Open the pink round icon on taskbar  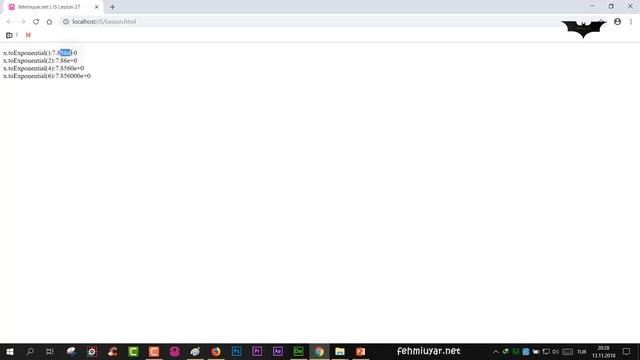pos(174,351)
